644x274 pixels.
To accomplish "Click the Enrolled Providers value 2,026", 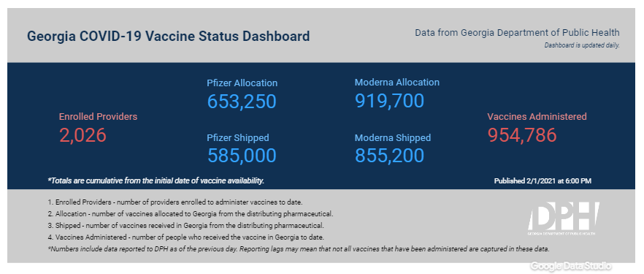I will (83, 135).
